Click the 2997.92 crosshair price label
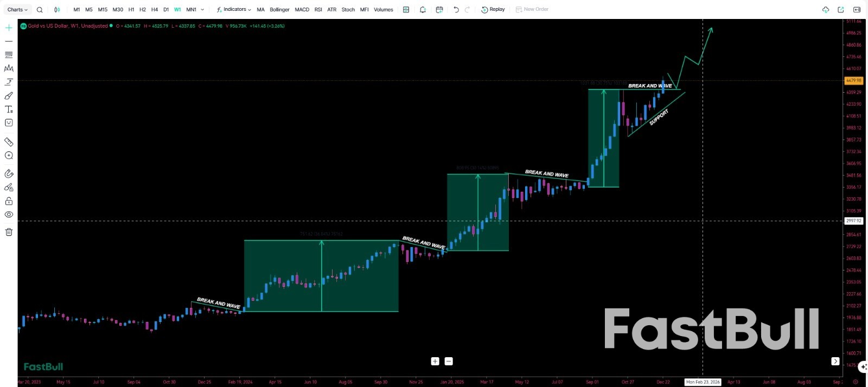Image resolution: width=868 pixels, height=387 pixels. tap(854, 221)
